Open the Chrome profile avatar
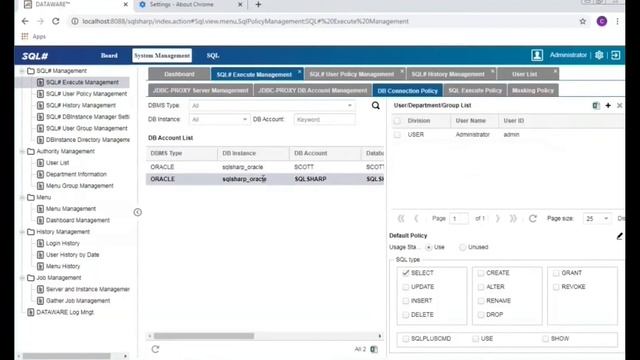This screenshot has height=360, width=640. coord(602,21)
